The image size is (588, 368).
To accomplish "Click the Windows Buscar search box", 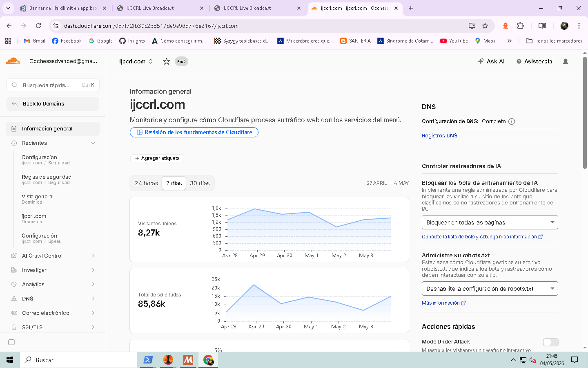I will tap(78, 360).
